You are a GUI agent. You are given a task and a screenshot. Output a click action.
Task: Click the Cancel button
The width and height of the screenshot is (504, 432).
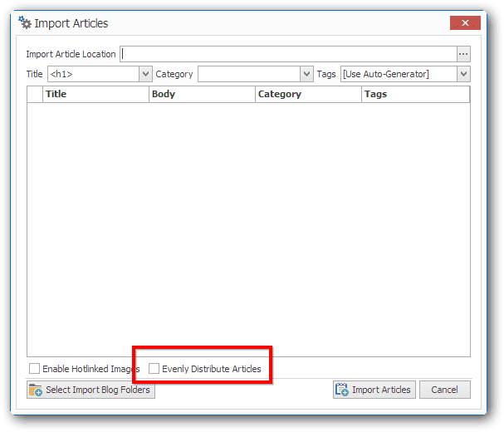tap(444, 390)
